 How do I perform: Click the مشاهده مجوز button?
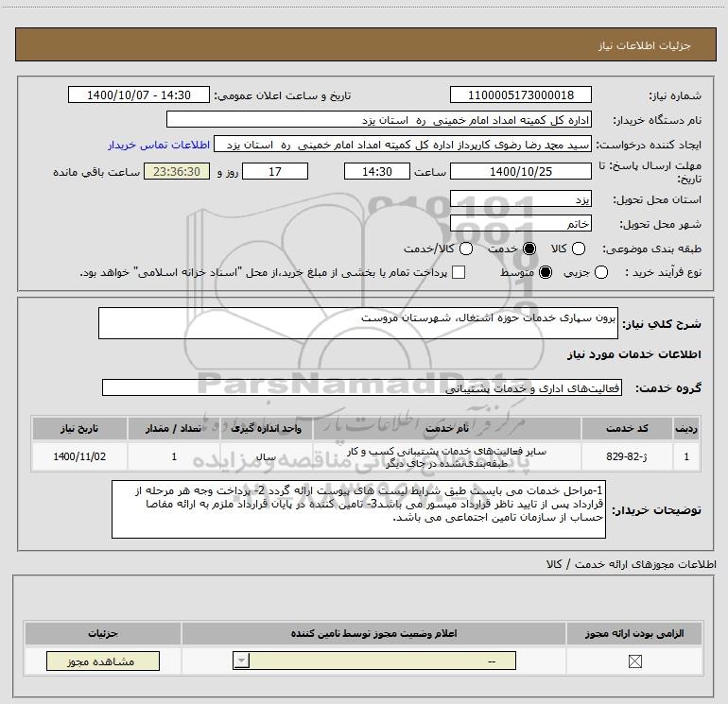pos(103,661)
